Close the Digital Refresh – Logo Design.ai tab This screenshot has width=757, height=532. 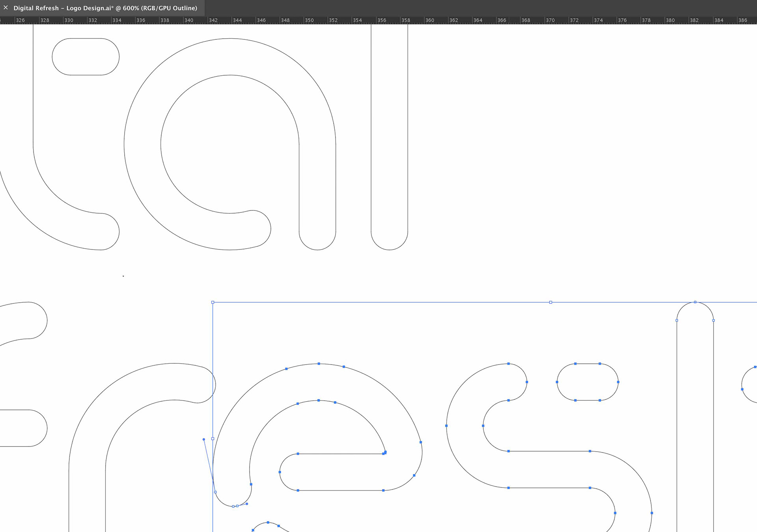(x=6, y=7)
